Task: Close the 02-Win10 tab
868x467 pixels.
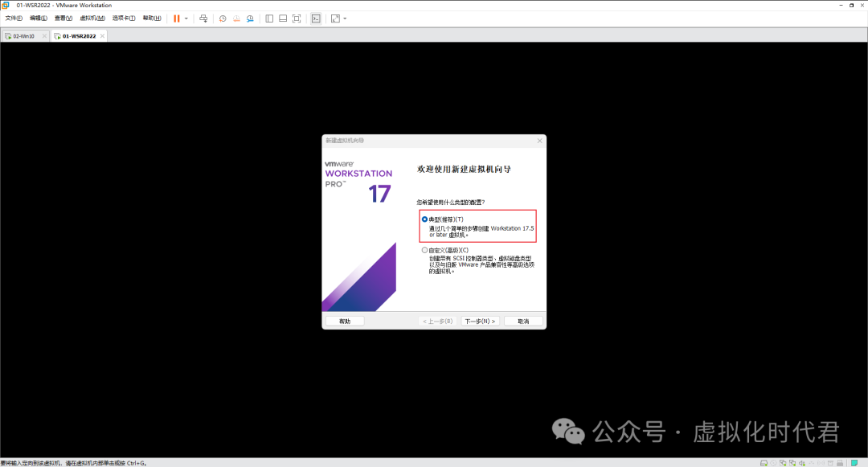Action: (44, 35)
